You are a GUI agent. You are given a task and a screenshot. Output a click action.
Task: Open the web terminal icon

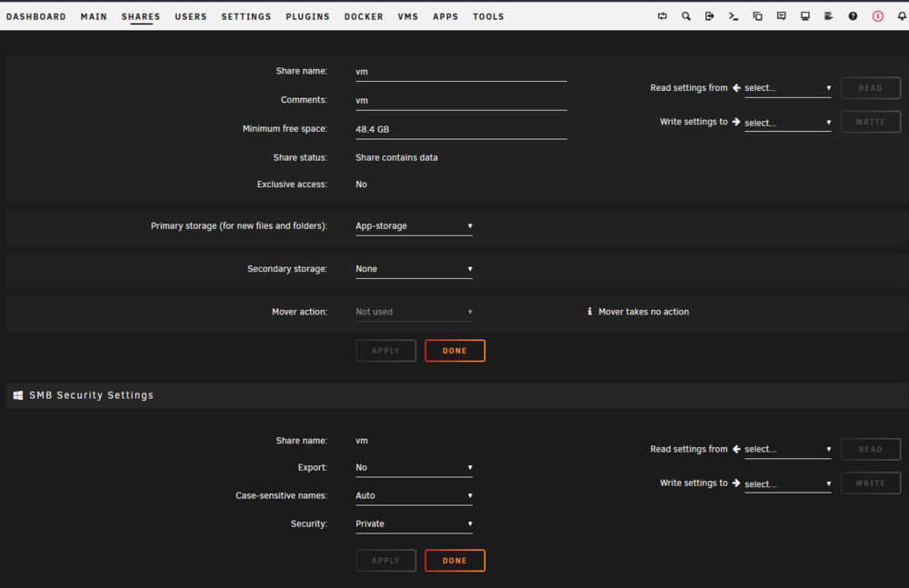(x=734, y=16)
